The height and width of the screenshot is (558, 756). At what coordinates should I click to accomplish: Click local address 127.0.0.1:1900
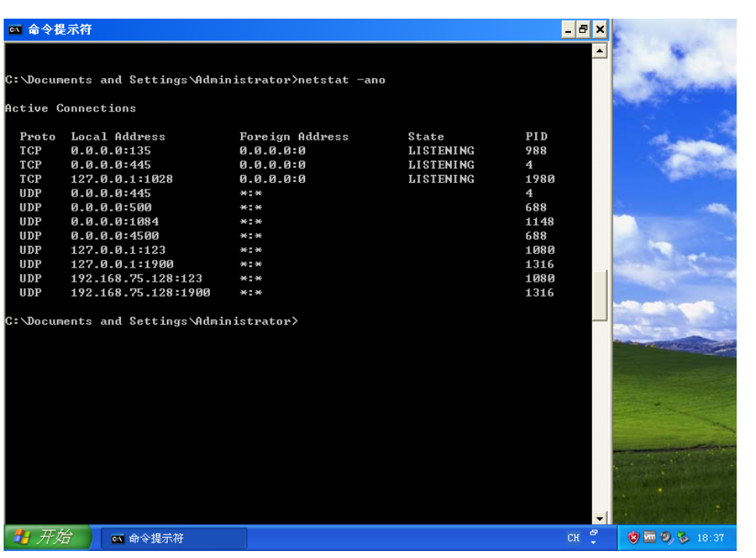122,265
